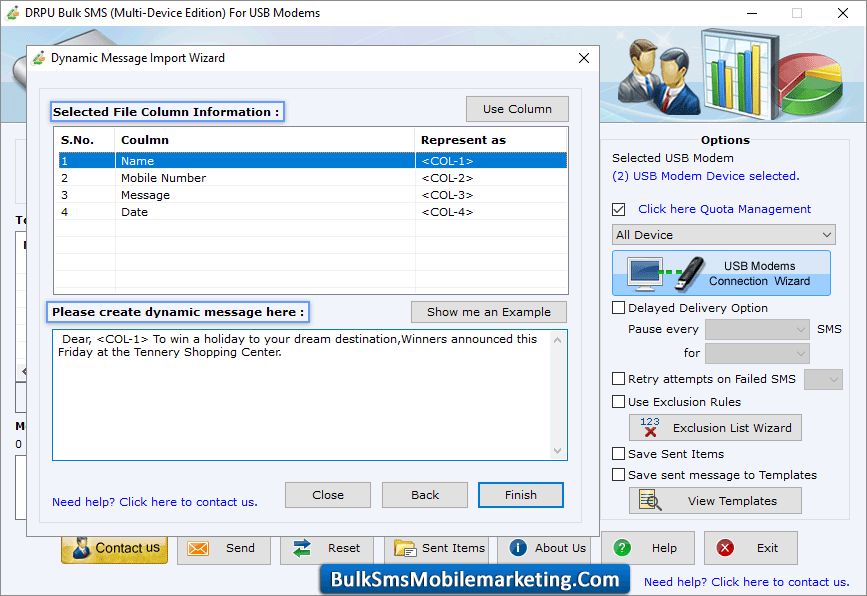The width and height of the screenshot is (867, 596).
Task: Enable Delayed Delivery Option checkbox
Action: click(619, 307)
